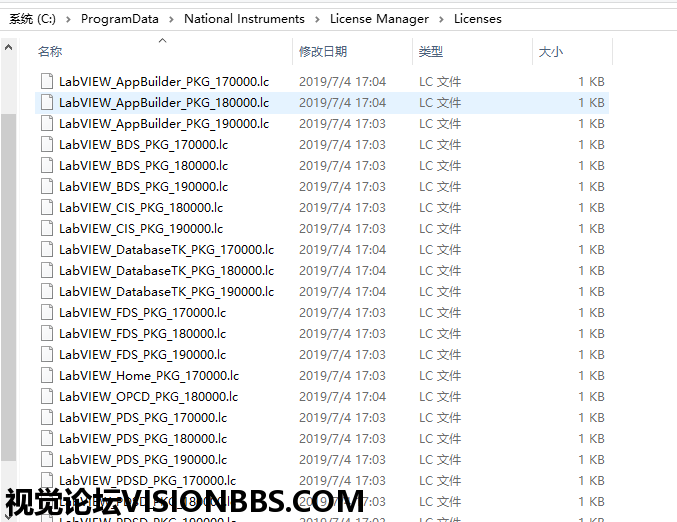Click the file icon of LabVIEW_DatabaseTK_PKG_170000.lc

[x=47, y=250]
